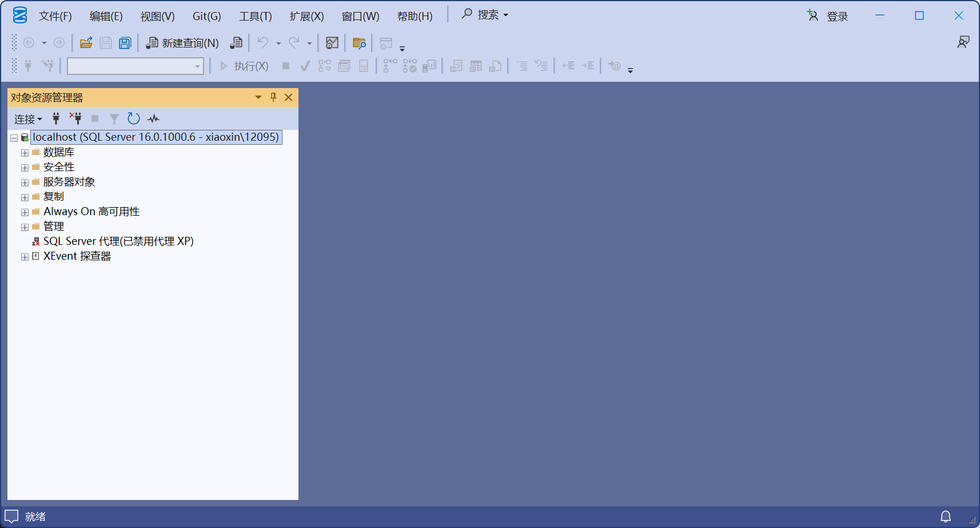Click 新建查询(N) new query button
Viewport: 980px width, 528px height.
pos(182,43)
